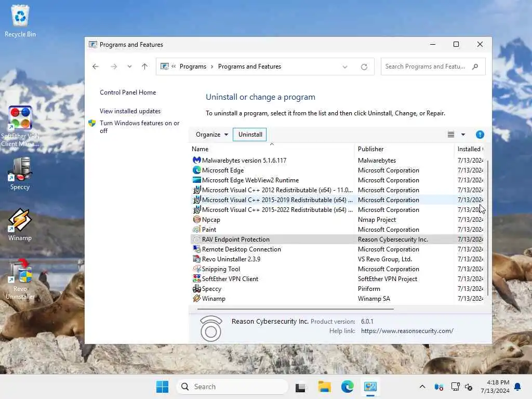Image resolution: width=532 pixels, height=399 pixels.
Task: Click publisher 'Piriform'
Action: [369, 288]
